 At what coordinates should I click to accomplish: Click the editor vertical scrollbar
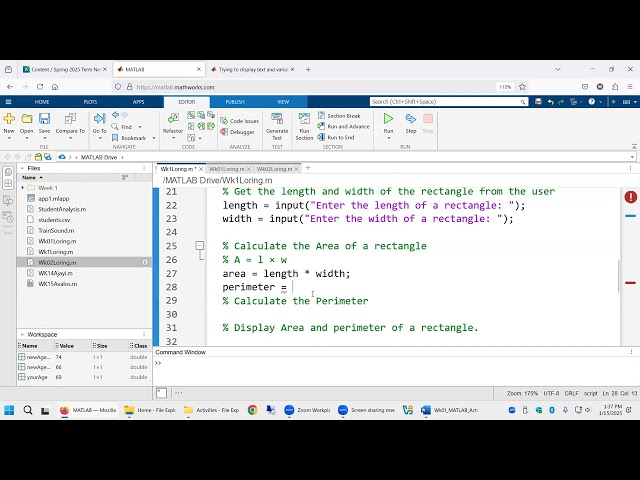[x=619, y=276]
